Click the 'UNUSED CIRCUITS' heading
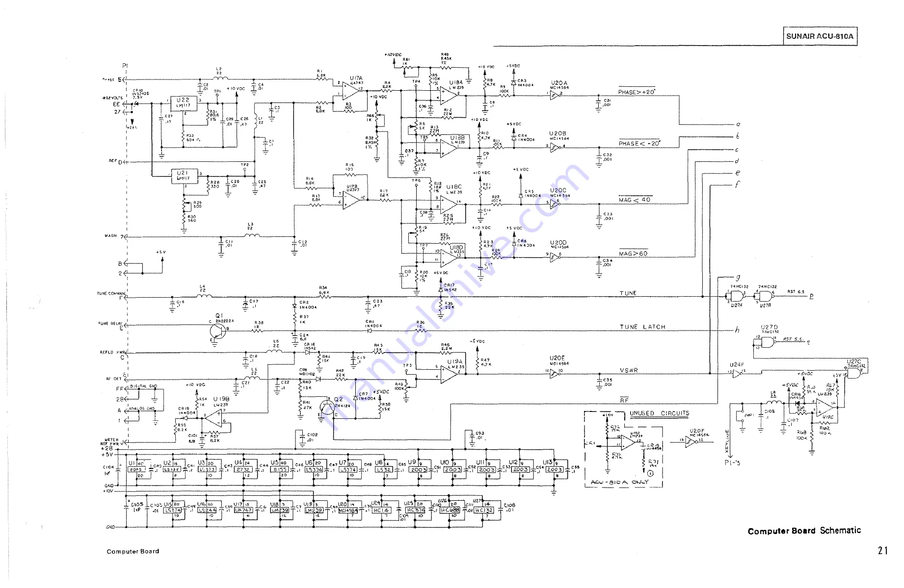The width and height of the screenshot is (904, 588). (659, 413)
